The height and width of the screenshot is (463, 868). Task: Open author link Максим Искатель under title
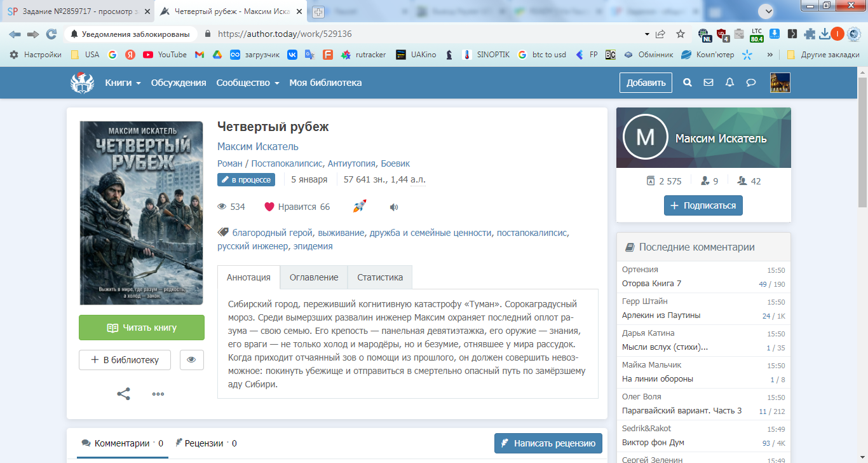pos(258,146)
